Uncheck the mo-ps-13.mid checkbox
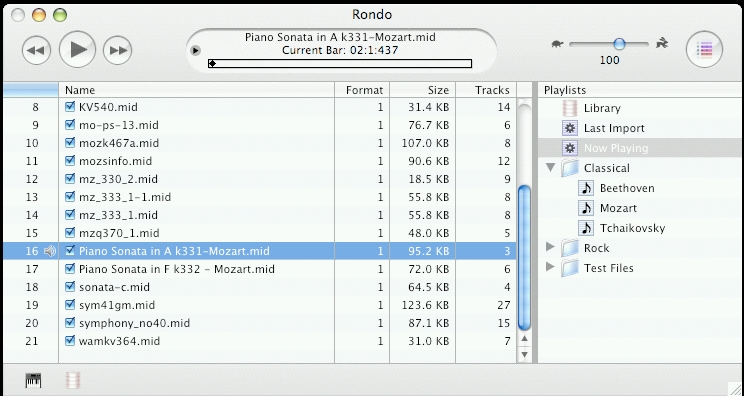Viewport: 744px width, 396px height. 70,125
